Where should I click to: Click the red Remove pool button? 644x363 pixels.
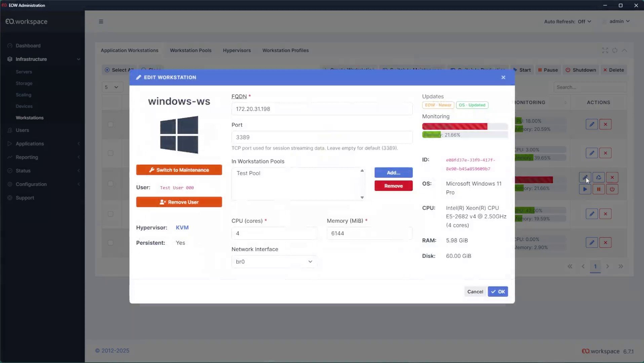[x=393, y=186]
